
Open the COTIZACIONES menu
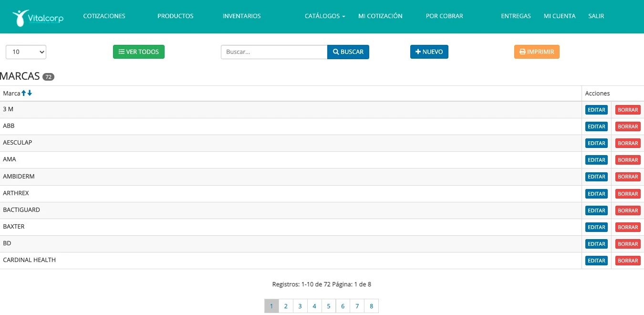[104, 16]
